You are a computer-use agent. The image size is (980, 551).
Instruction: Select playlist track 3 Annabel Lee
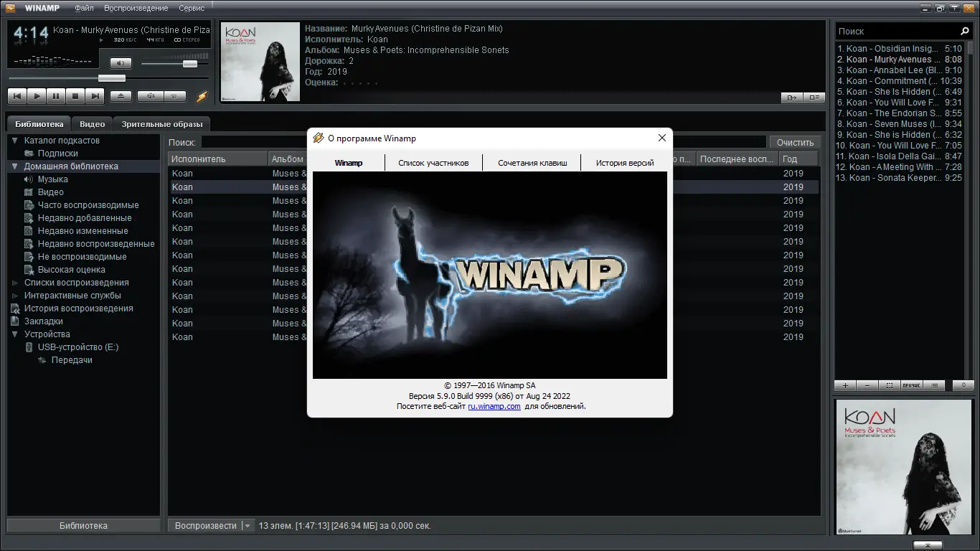coord(900,70)
